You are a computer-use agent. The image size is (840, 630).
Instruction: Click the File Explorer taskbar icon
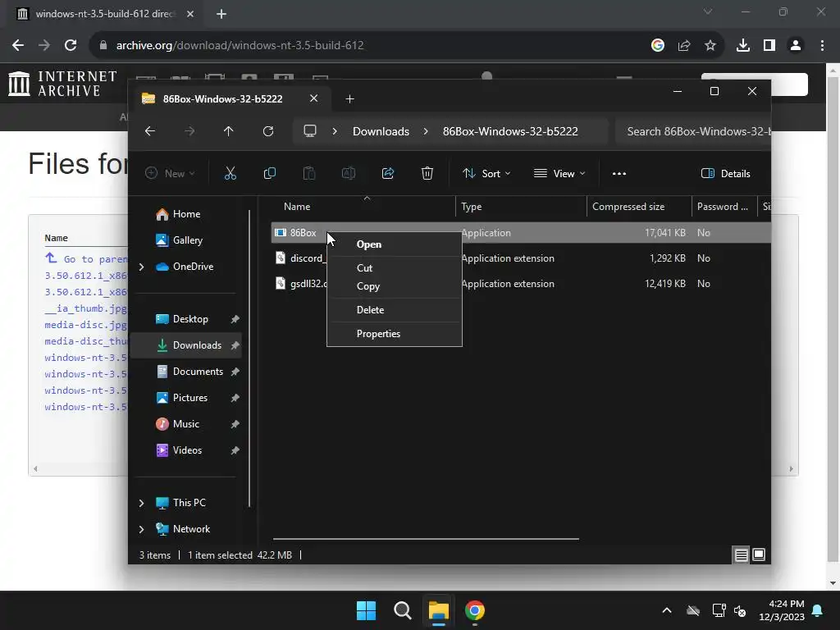[438, 610]
